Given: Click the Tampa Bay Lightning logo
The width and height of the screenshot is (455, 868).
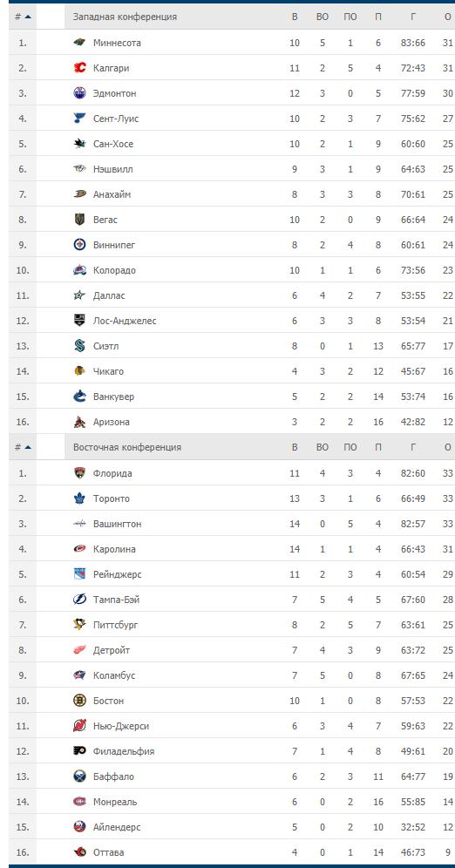Looking at the screenshot, I should (79, 600).
